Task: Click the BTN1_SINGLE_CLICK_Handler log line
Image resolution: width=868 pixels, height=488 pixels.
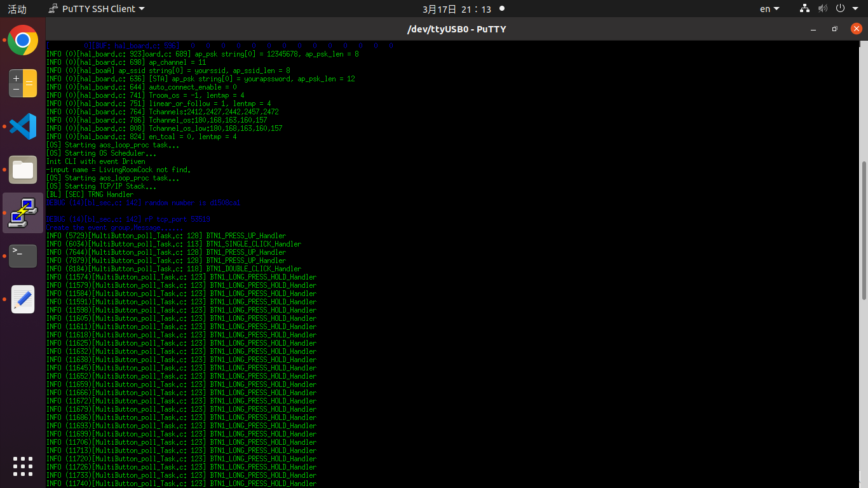Action: point(174,244)
